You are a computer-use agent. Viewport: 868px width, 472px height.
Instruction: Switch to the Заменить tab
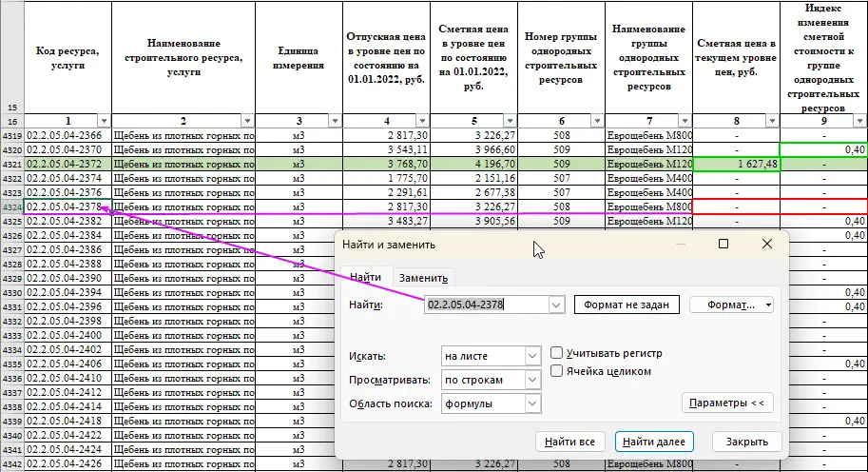pyautogui.click(x=423, y=277)
